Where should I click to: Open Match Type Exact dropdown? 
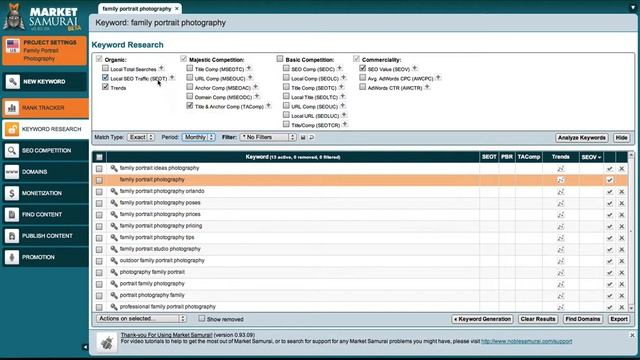click(141, 138)
